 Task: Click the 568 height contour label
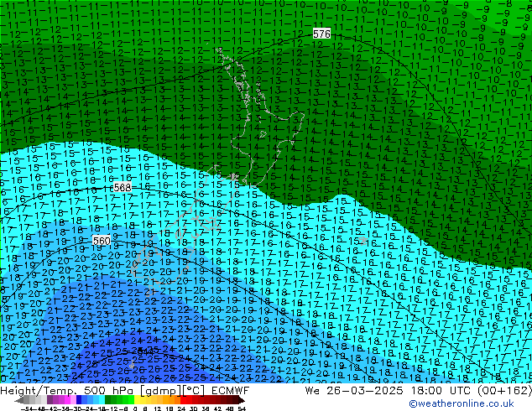pos(123,187)
